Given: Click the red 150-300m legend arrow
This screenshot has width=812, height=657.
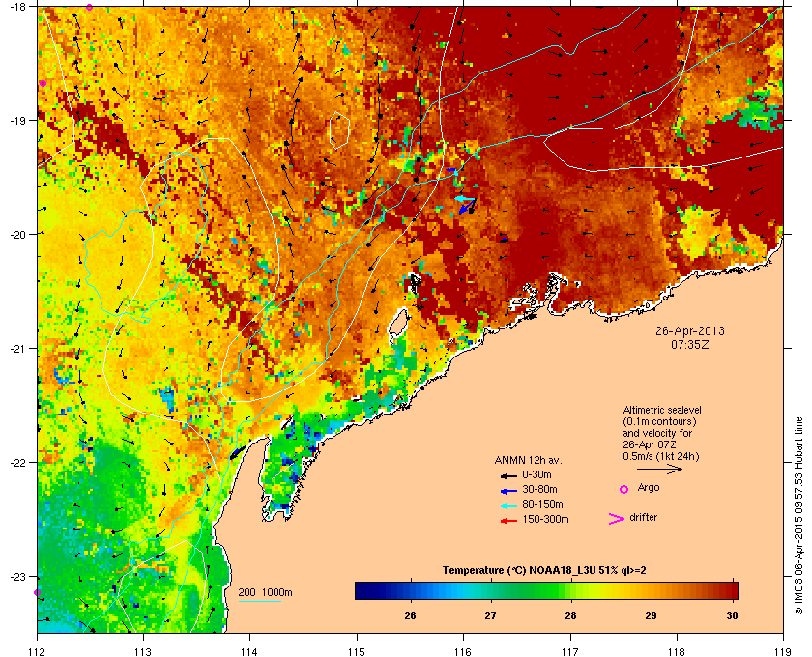Looking at the screenshot, I should click(x=508, y=521).
